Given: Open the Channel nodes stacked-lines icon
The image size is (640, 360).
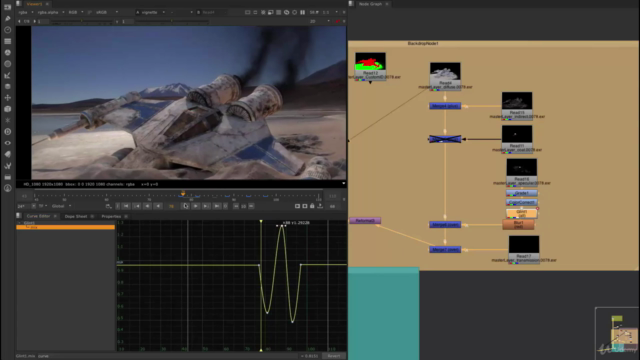Looking at the screenshot, I should 7,41.
